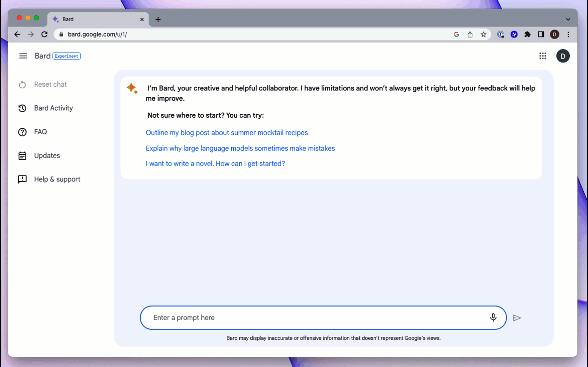Click the Experiment badge
The height and width of the screenshot is (367, 588).
click(x=67, y=56)
